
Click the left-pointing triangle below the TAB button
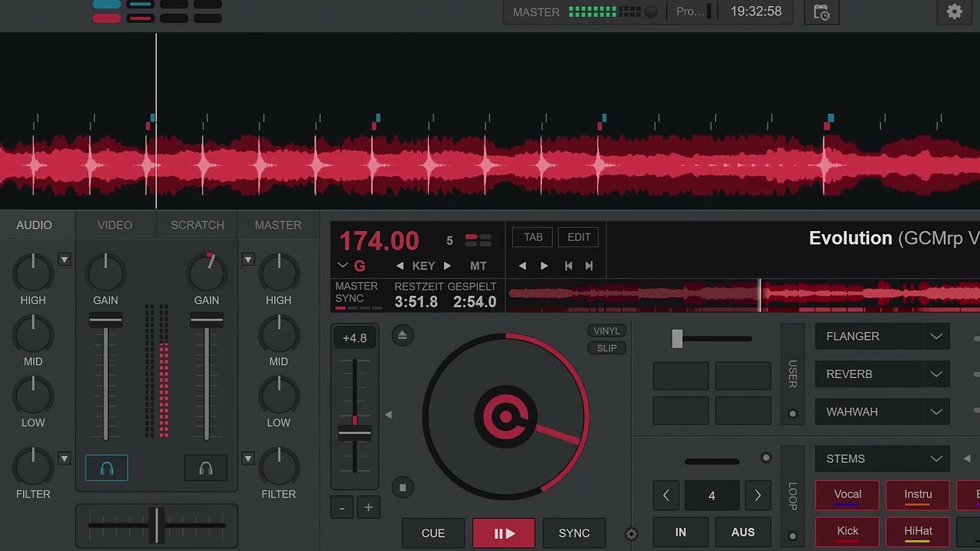point(522,266)
